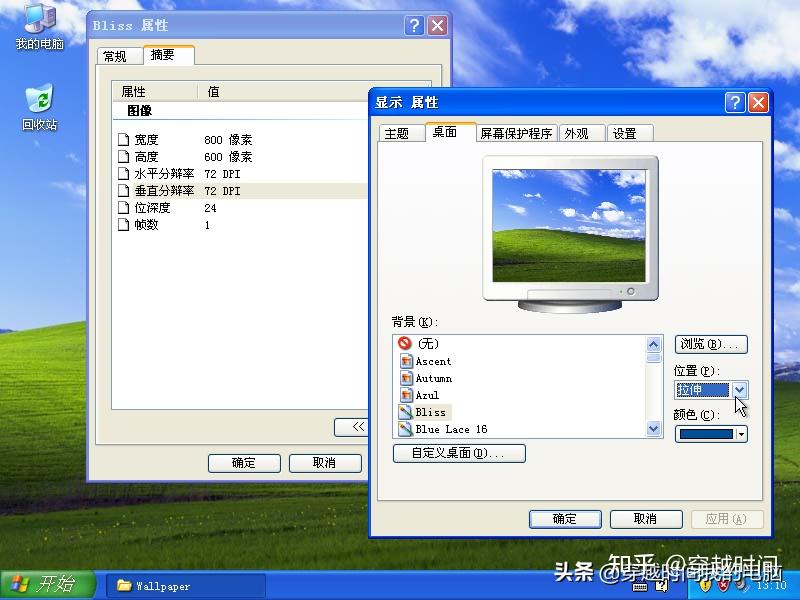Click the 垂直分辨率 value 72 DPI

tap(222, 191)
